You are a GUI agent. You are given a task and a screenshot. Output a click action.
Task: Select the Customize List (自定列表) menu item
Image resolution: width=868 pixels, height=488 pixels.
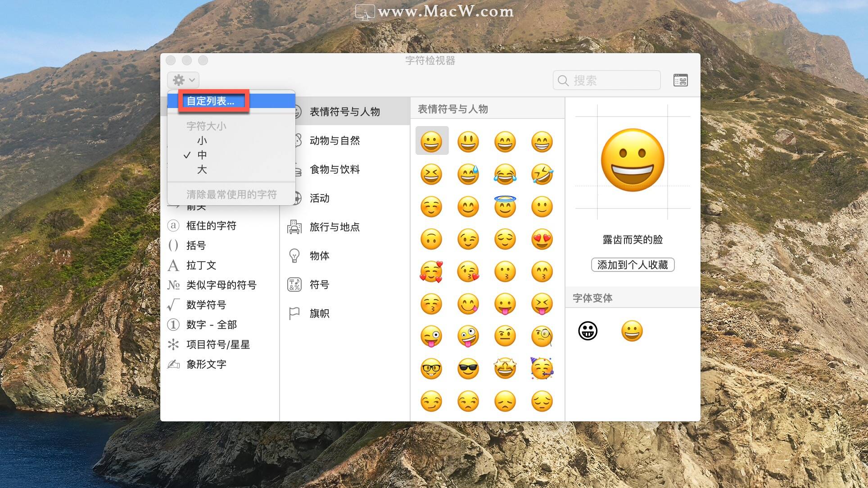pos(211,101)
